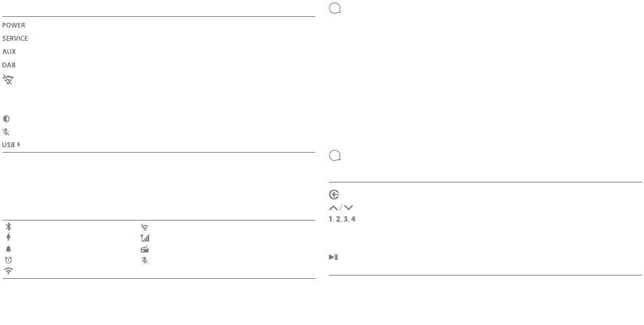This screenshot has height=325, width=644.
Task: Click the connected Wi-Fi signal icon
Action: [x=8, y=271]
